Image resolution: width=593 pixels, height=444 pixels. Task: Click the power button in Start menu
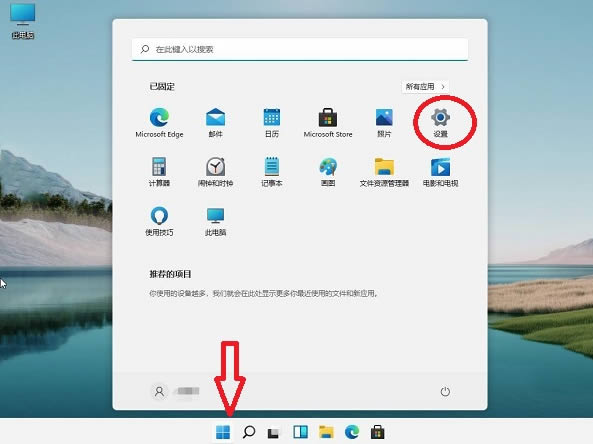pyautogui.click(x=445, y=391)
